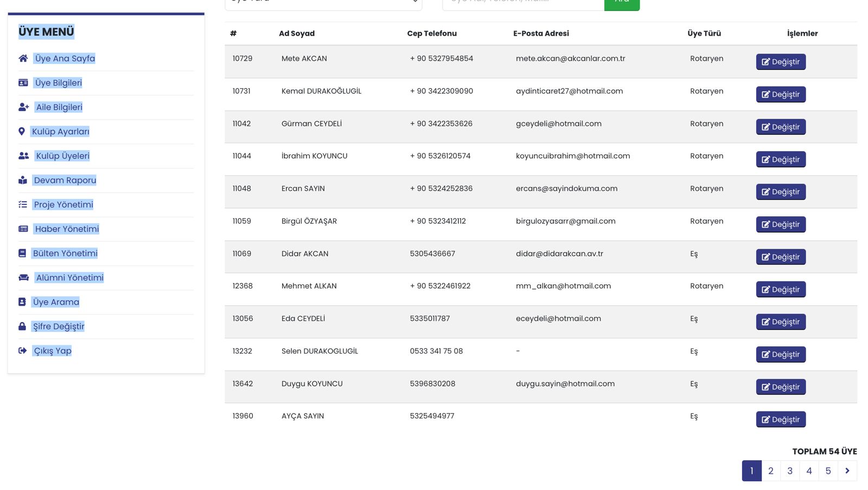Click the couch icon for Alümni Yönetimi
Viewport: 868px width, 490px height.
[x=23, y=278]
